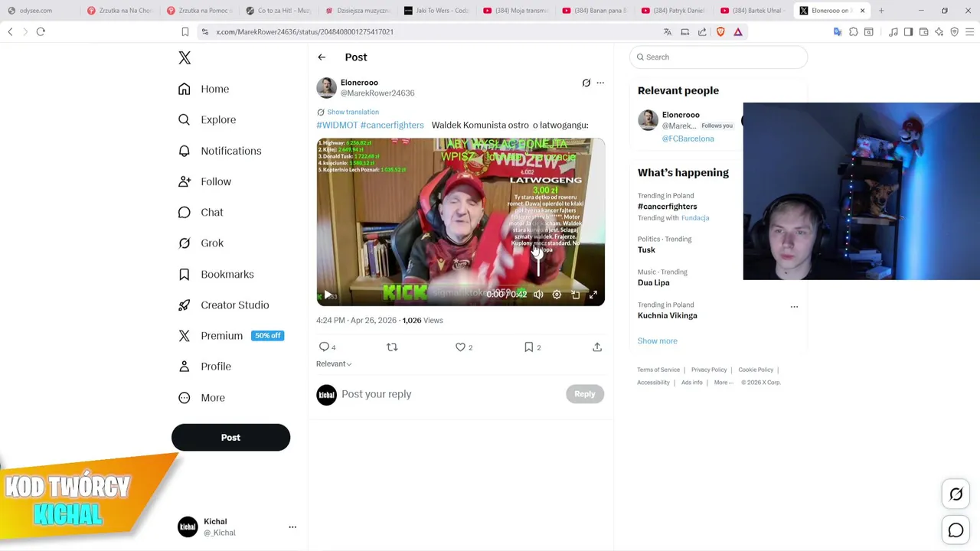Viewport: 980px width, 551px height.
Task: Bookmark this page in the address bar
Action: [x=185, y=31]
